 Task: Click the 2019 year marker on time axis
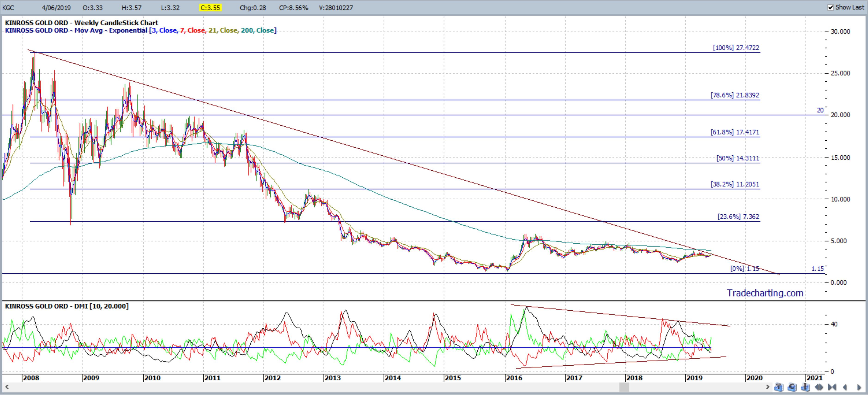point(694,378)
